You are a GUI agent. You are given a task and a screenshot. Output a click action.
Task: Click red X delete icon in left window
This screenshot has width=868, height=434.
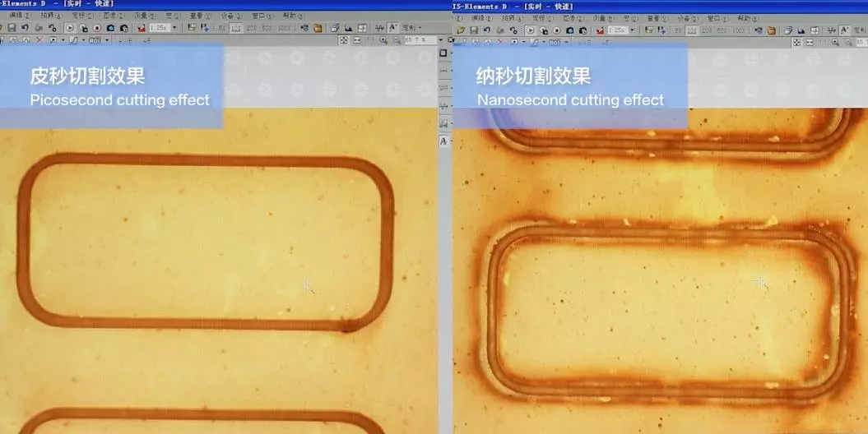[x=39, y=39]
